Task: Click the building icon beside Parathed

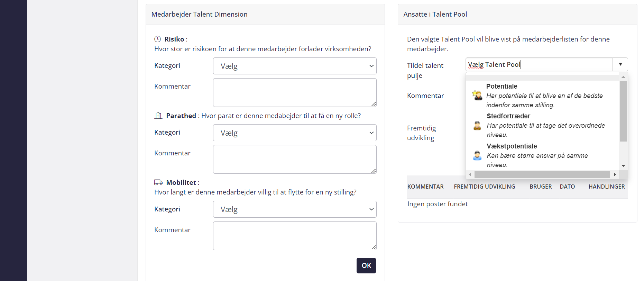Action: pos(158,116)
